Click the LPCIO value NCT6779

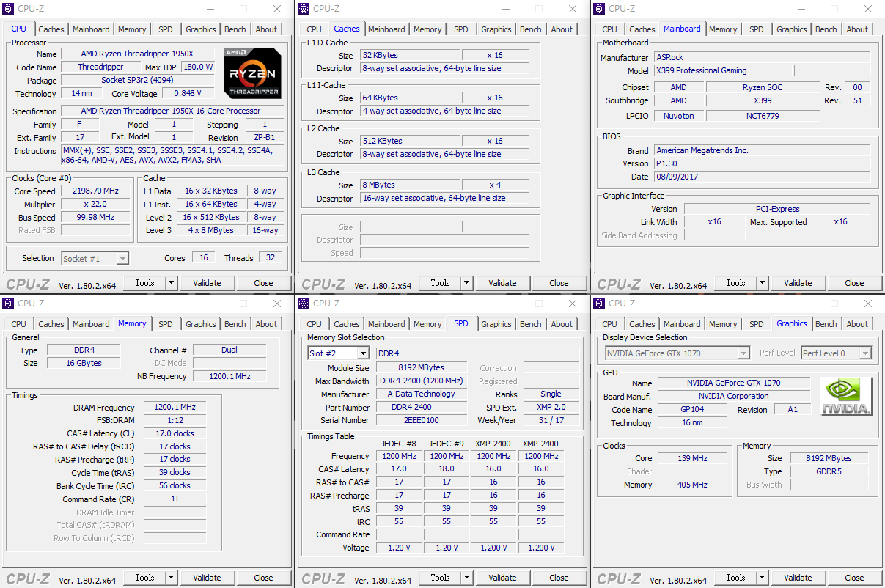coord(763,116)
